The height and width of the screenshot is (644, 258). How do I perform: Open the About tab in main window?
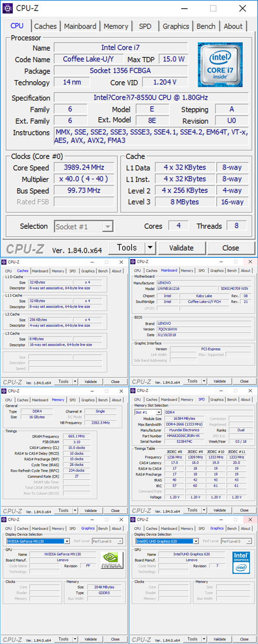pyautogui.click(x=233, y=26)
